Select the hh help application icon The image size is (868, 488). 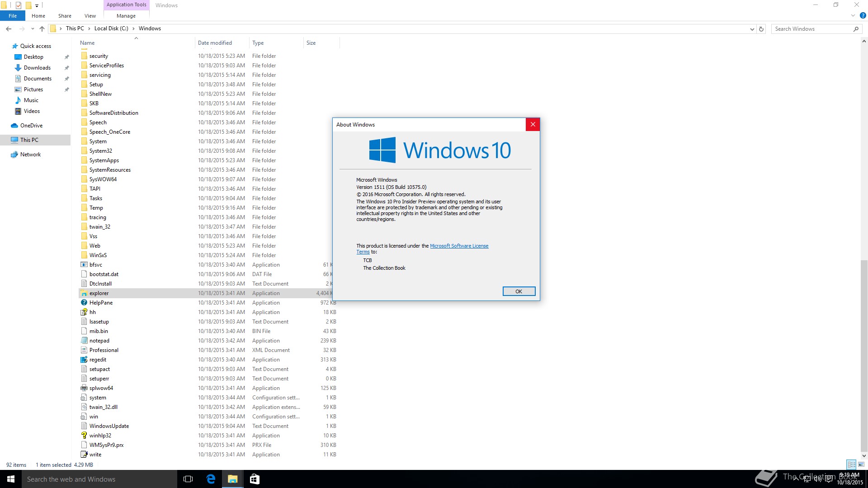(84, 312)
